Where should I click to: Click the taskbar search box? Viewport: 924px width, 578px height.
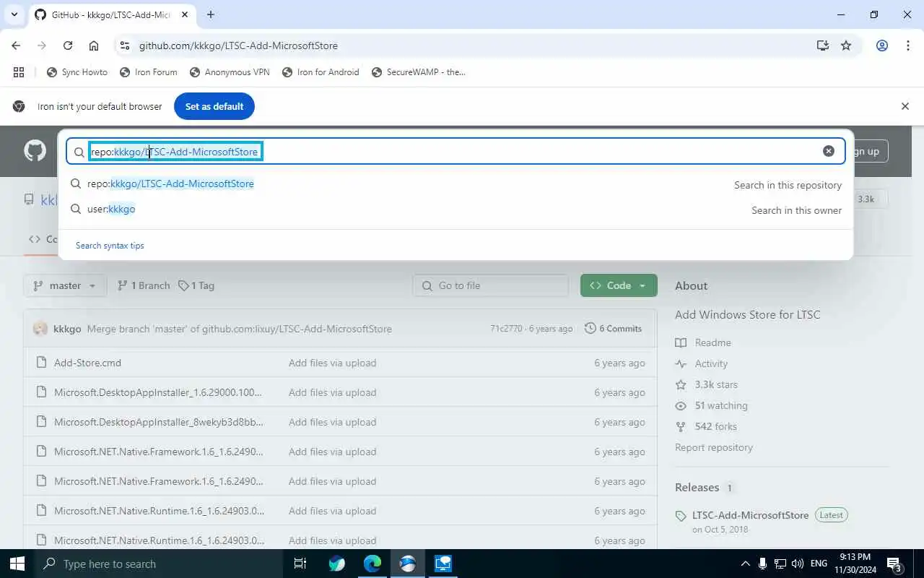[159, 564]
